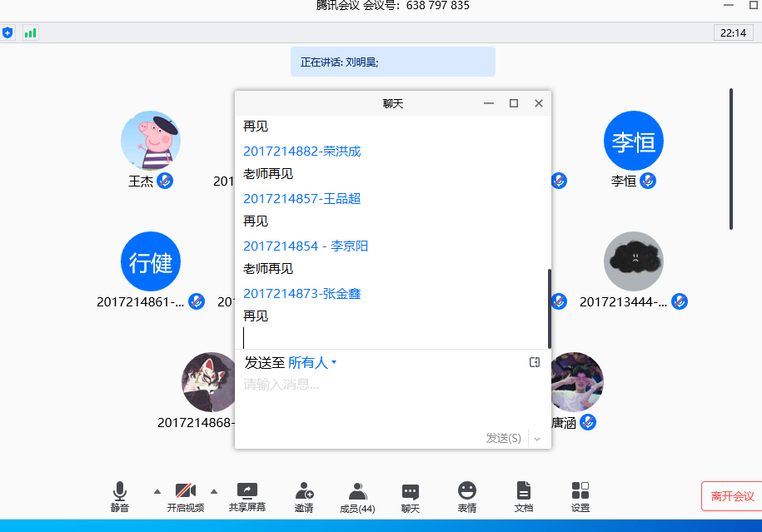Click the chat window vertical scrollbar
Viewport: 762px width, 532px height.
tap(549, 308)
